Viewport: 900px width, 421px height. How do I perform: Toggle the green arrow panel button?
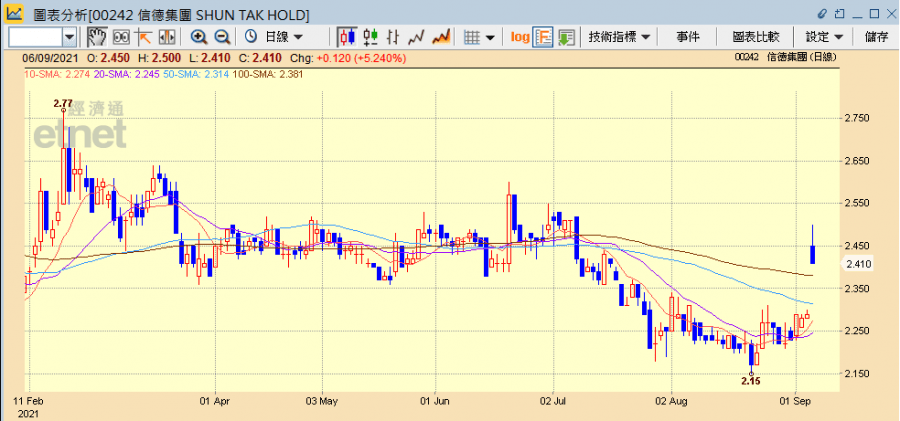567,37
